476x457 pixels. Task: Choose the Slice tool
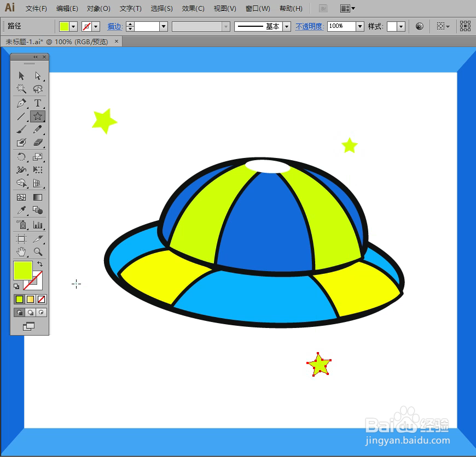point(38,239)
